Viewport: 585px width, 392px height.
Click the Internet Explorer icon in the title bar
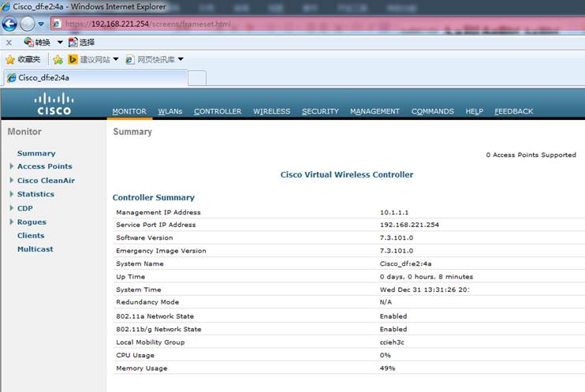(x=6, y=7)
